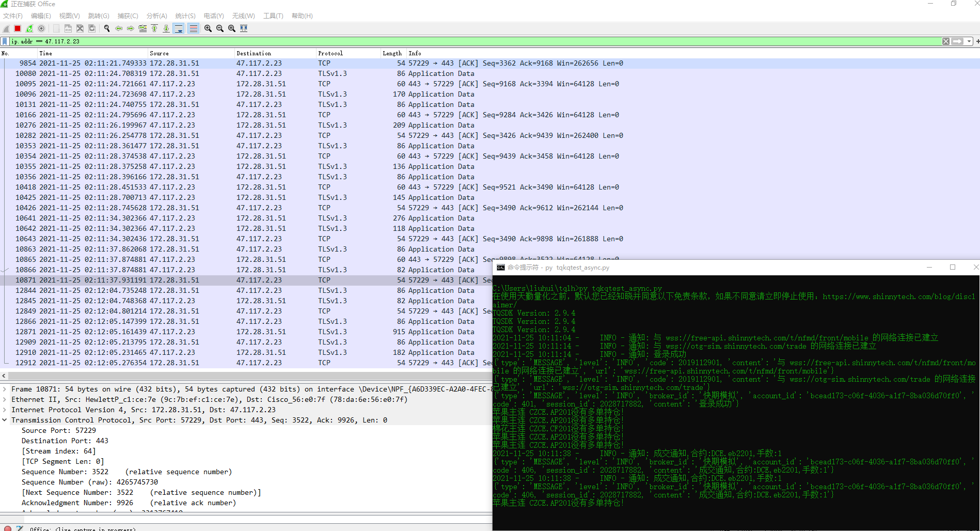Screen dimensions: 980x531
Task: Click the close capture file icon
Action: [80, 28]
